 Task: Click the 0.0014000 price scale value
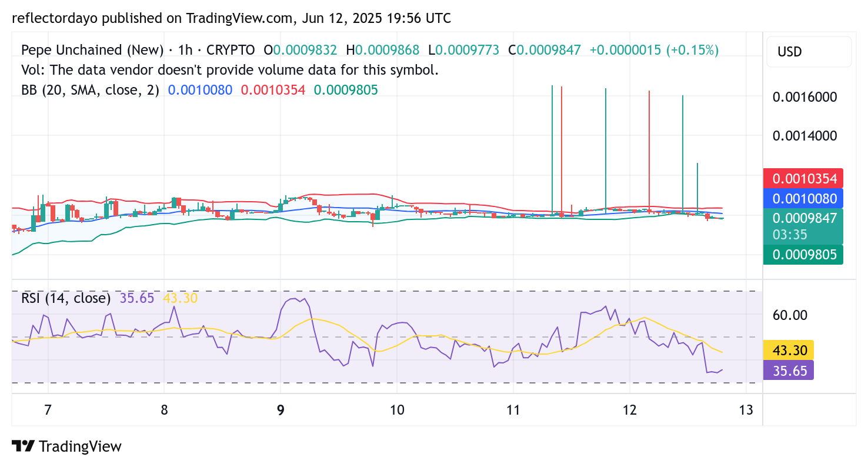pyautogui.click(x=804, y=136)
